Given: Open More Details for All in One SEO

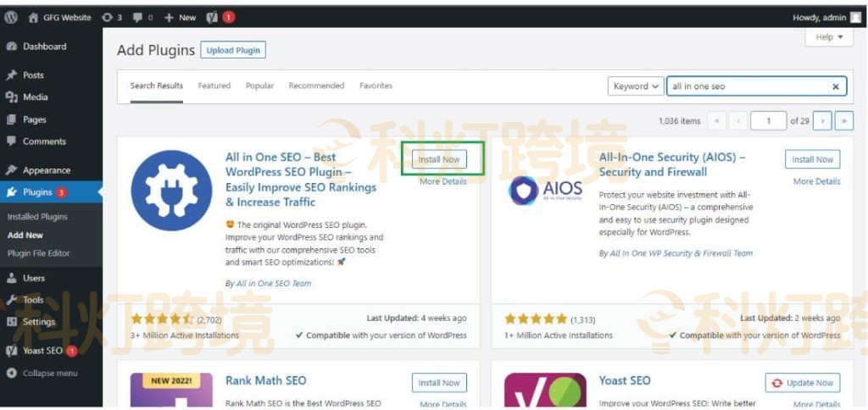Looking at the screenshot, I should pos(442,181).
